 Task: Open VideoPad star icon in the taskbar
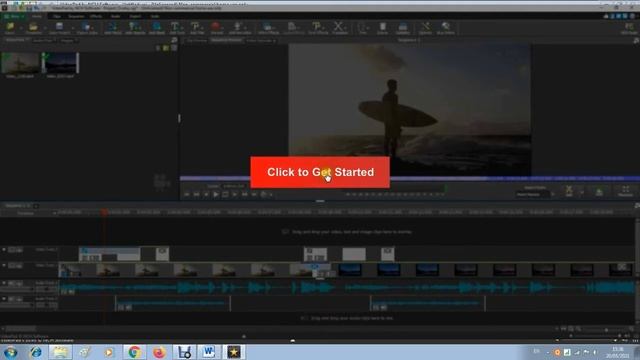(234, 352)
